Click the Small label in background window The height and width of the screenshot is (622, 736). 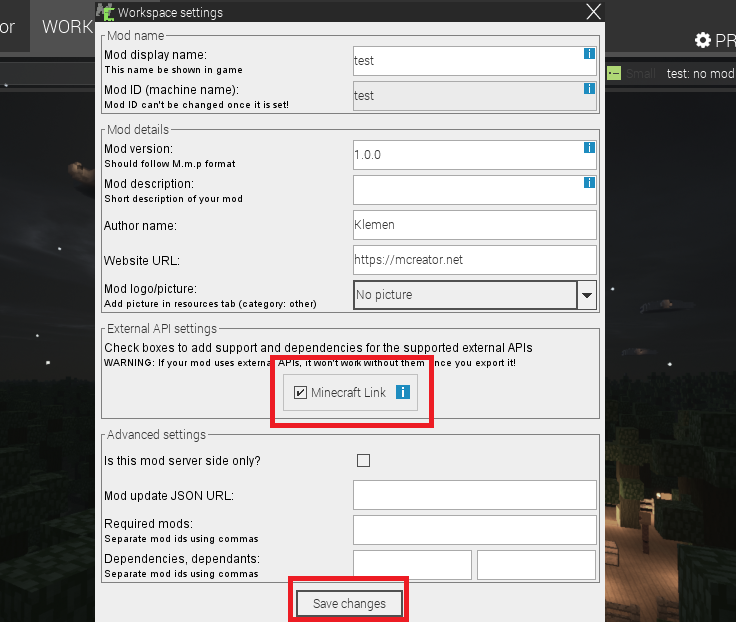pyautogui.click(x=640, y=74)
